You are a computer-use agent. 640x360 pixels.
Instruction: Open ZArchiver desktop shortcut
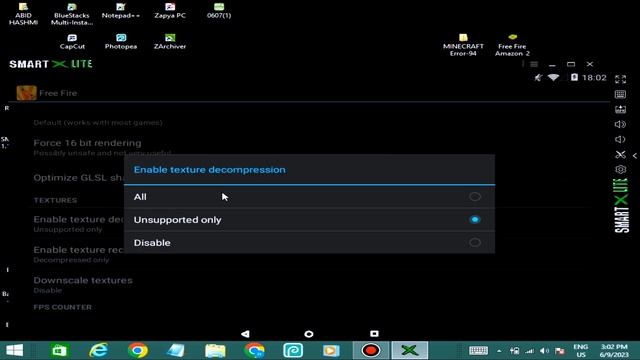pyautogui.click(x=170, y=42)
